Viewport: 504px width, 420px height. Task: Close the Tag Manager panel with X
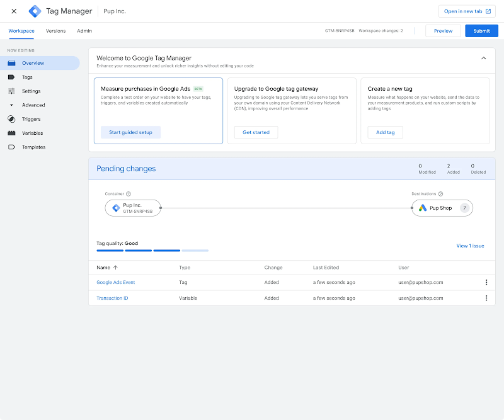[14, 11]
